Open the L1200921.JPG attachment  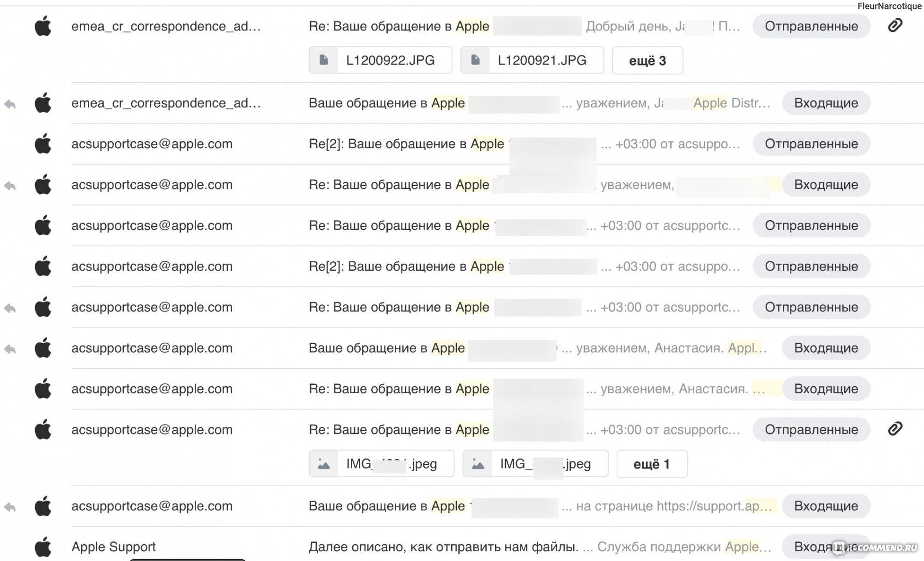(x=532, y=60)
